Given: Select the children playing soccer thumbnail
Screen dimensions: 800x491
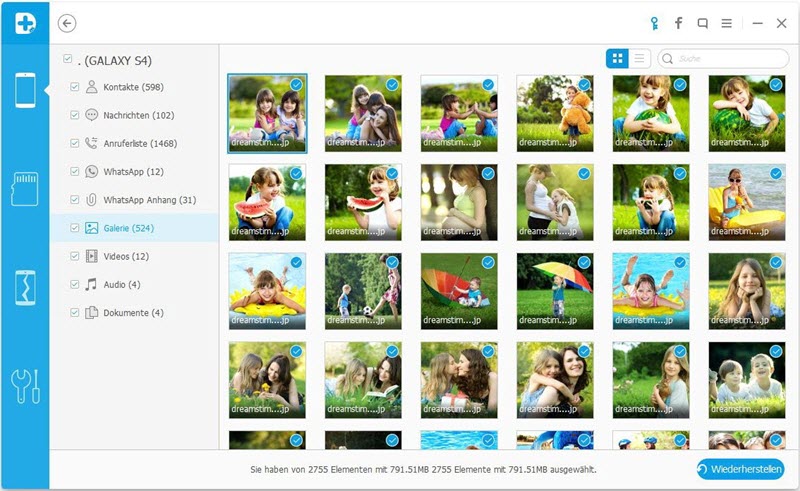Looking at the screenshot, I should 363,291.
